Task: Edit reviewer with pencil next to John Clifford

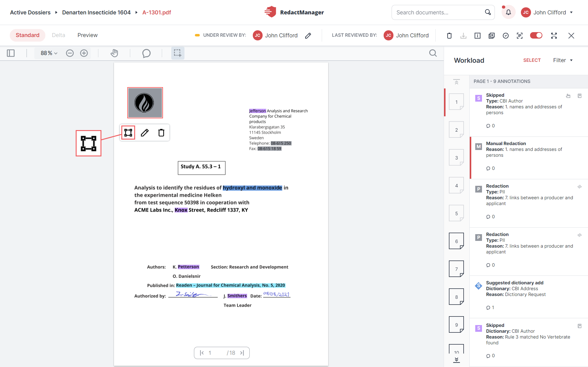Action: (x=308, y=36)
